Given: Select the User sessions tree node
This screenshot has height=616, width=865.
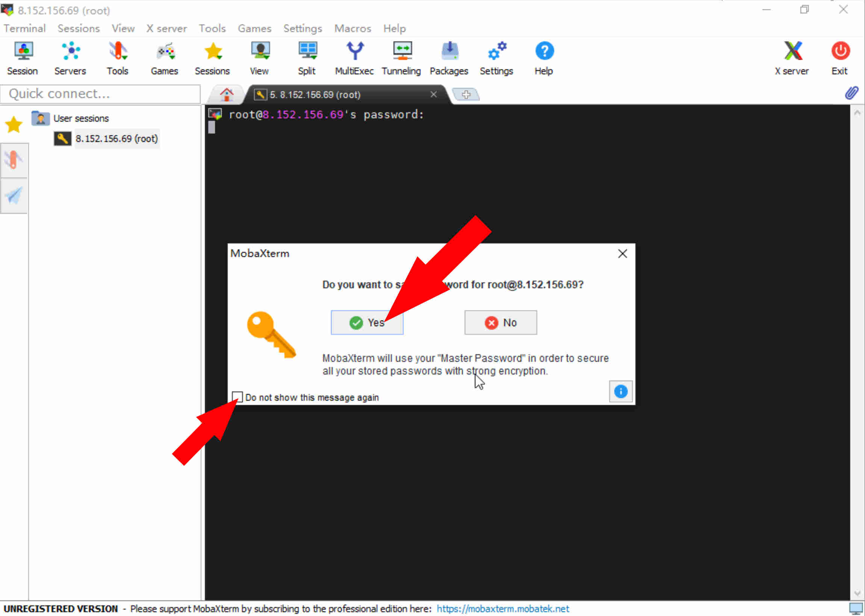Looking at the screenshot, I should click(81, 118).
